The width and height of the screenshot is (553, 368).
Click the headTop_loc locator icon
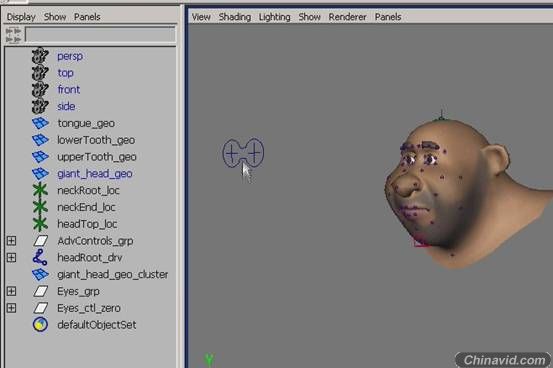(40, 224)
